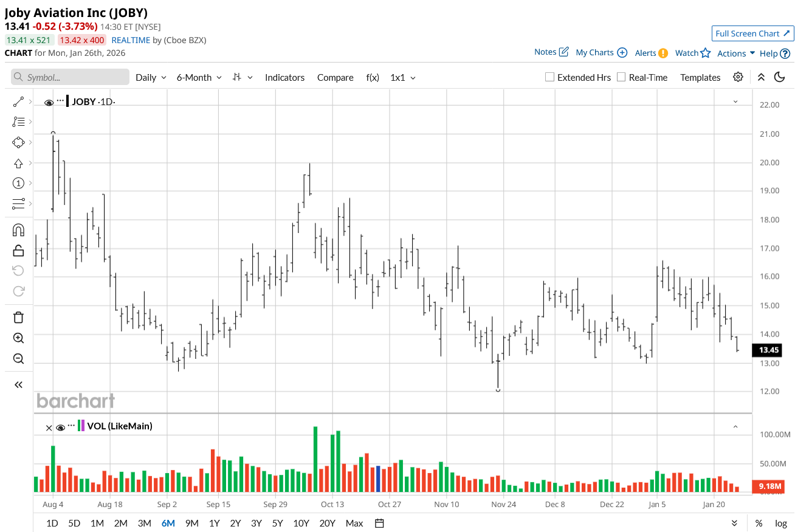Toggle percent scale
795x532 pixels.
pos(759,523)
